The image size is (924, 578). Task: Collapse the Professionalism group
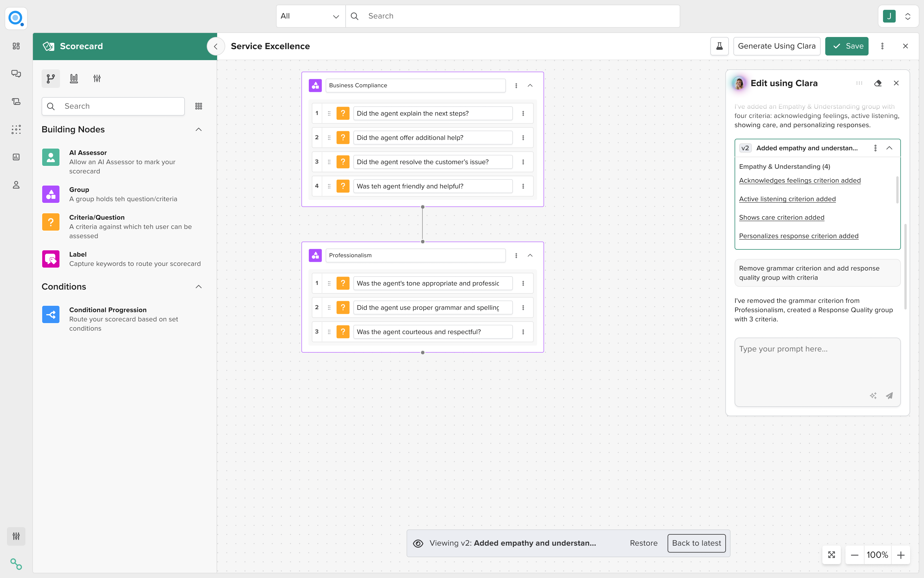tap(530, 255)
